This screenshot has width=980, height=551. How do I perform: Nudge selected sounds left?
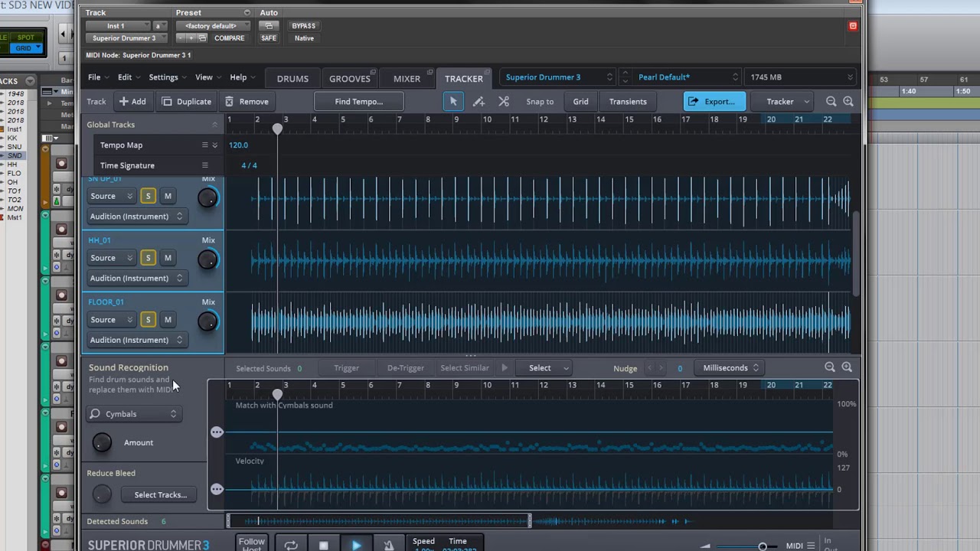point(650,368)
